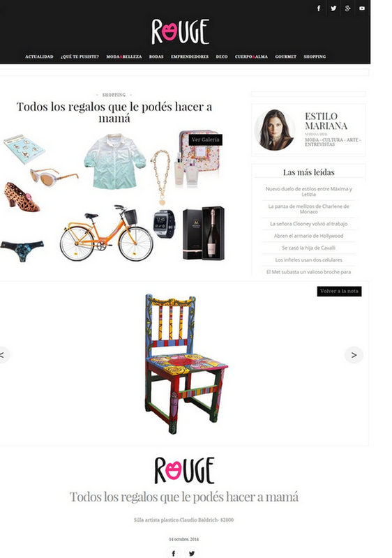
Task: Select the Gourmet menu item
Action: (286, 56)
